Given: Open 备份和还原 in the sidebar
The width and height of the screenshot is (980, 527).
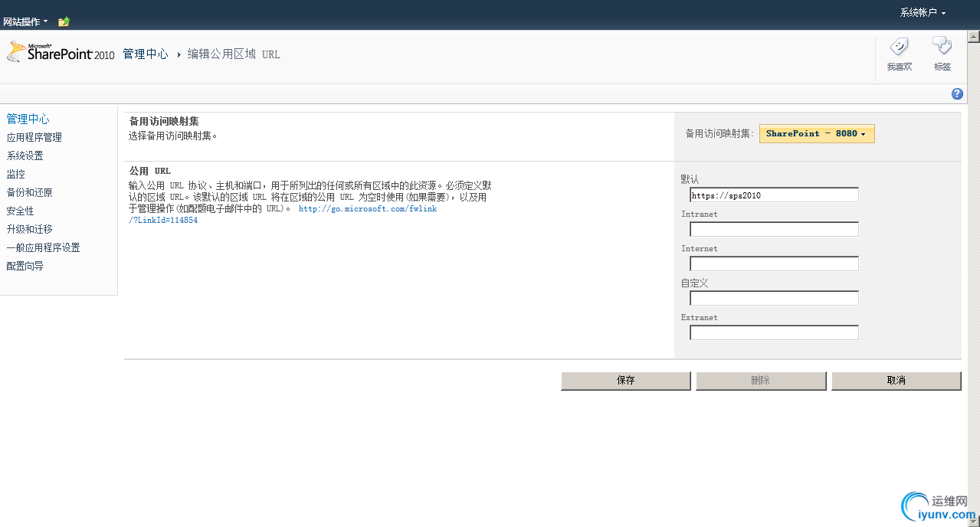Looking at the screenshot, I should pos(29,192).
